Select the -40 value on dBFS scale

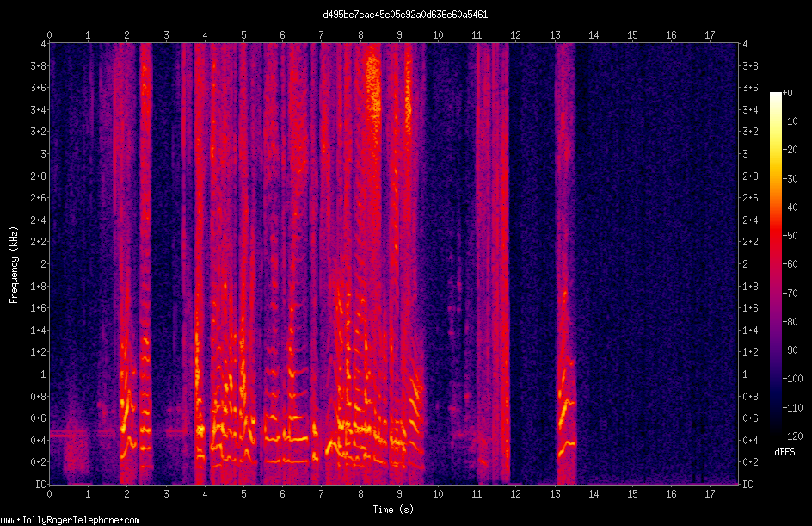(790, 207)
